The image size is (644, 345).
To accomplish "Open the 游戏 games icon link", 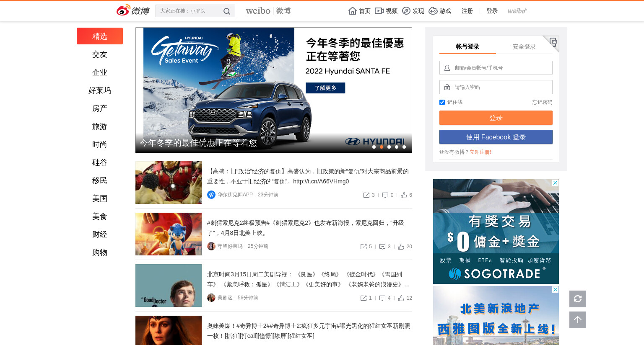I will [433, 11].
